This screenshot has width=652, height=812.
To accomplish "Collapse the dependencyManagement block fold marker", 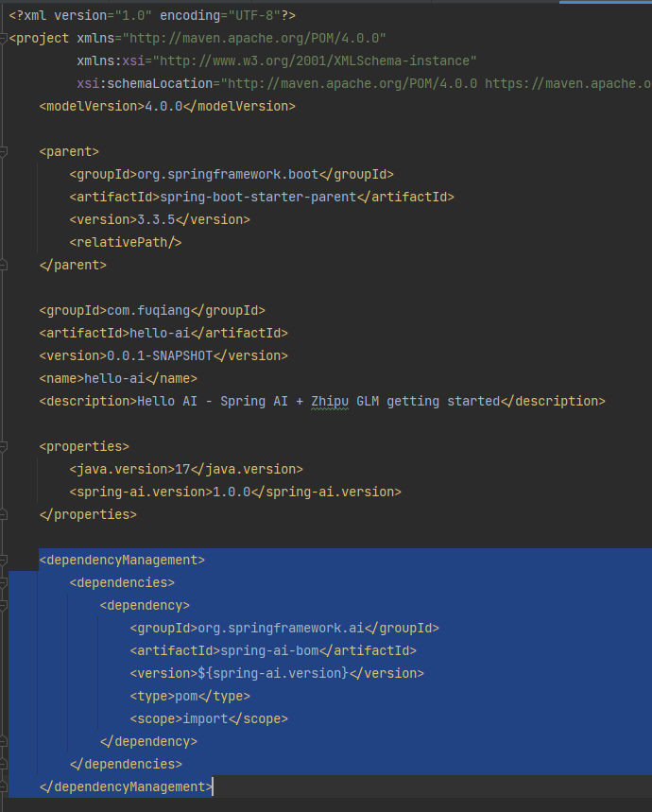I will 3,560.
